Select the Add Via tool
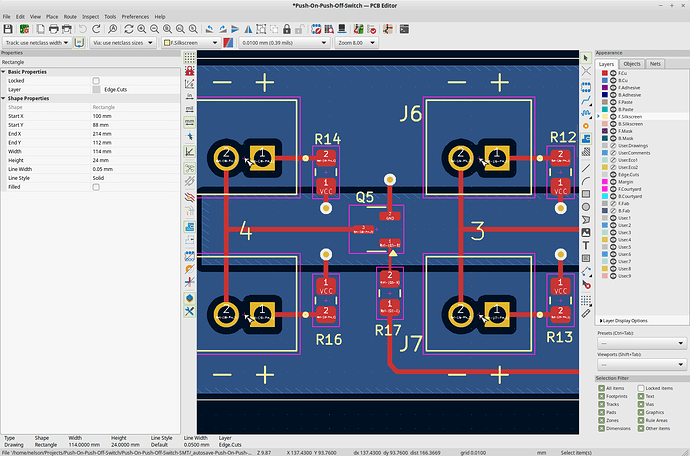The image size is (690, 456). click(x=586, y=126)
